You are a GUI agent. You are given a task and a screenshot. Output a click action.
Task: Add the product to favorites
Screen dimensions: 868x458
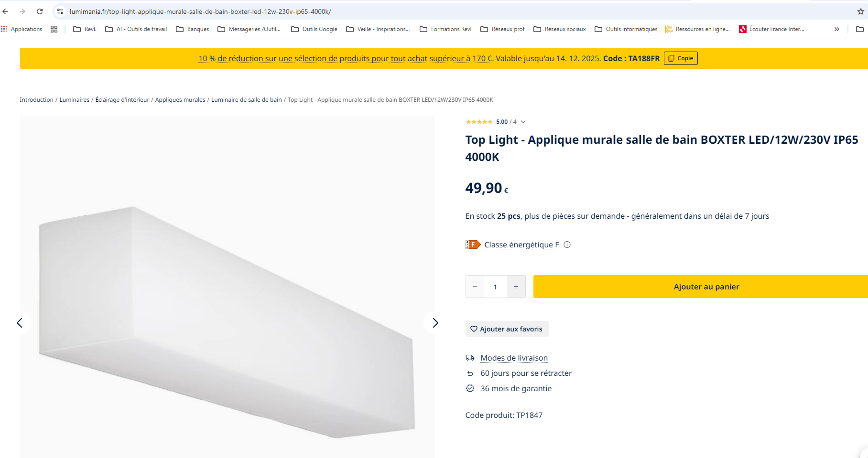pyautogui.click(x=507, y=329)
